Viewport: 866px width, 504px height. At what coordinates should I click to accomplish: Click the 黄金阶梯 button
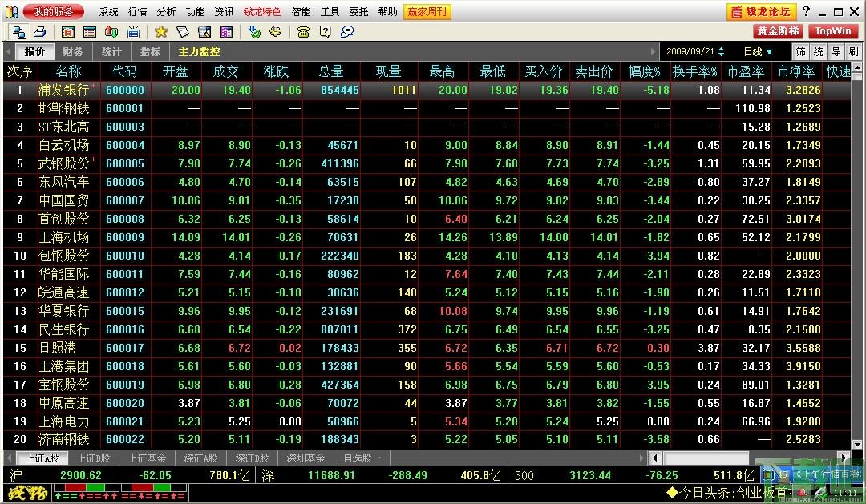coord(778,31)
